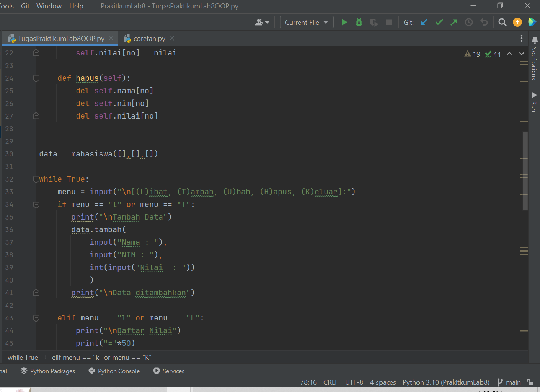Viewport: 540px width, 392px height.
Task: Open Python Packages tool window
Action: point(48,371)
